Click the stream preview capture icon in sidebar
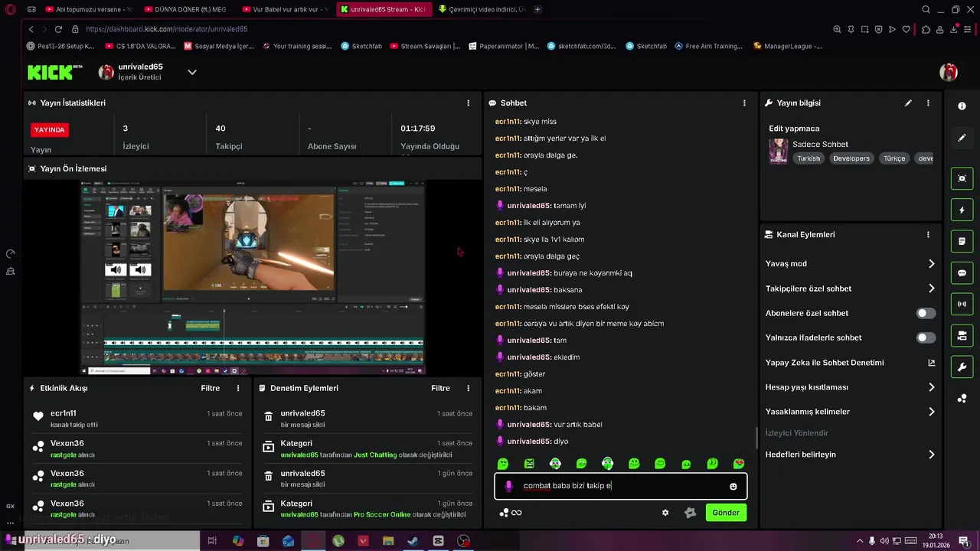980x551 pixels. (x=962, y=178)
